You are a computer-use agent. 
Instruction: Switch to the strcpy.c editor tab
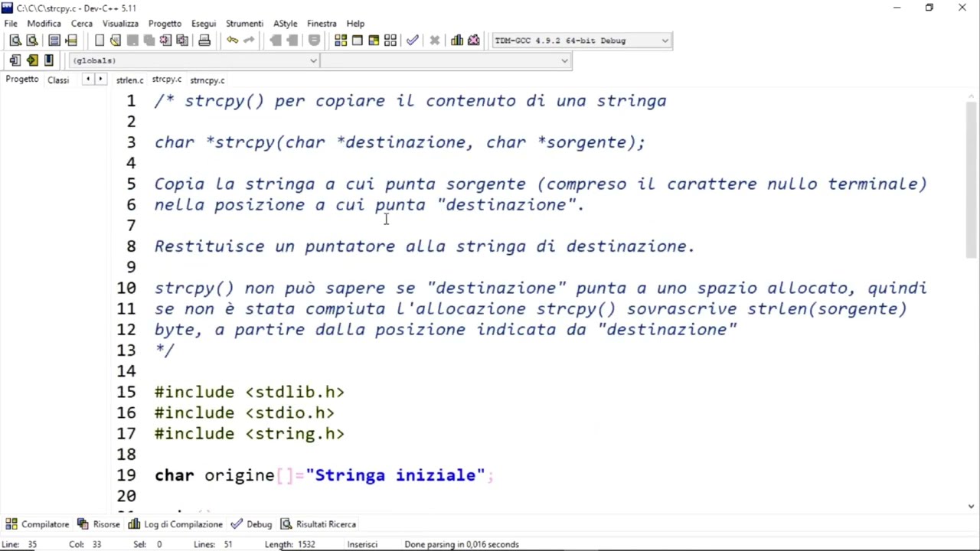(166, 80)
